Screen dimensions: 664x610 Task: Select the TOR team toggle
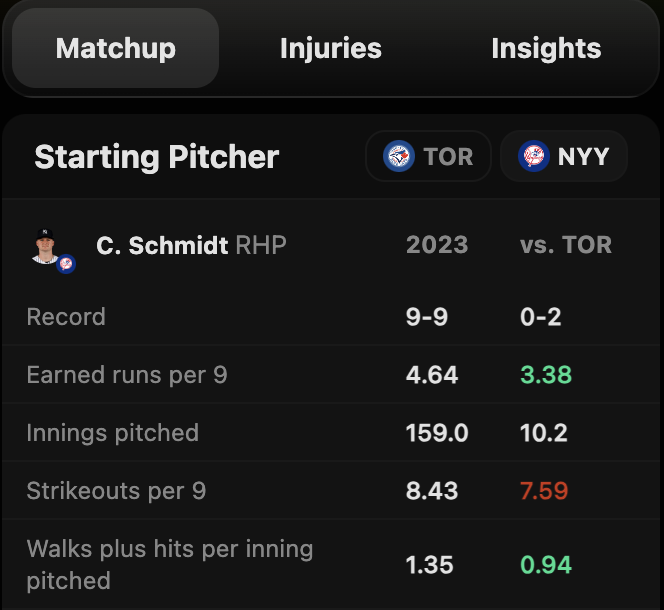point(428,157)
